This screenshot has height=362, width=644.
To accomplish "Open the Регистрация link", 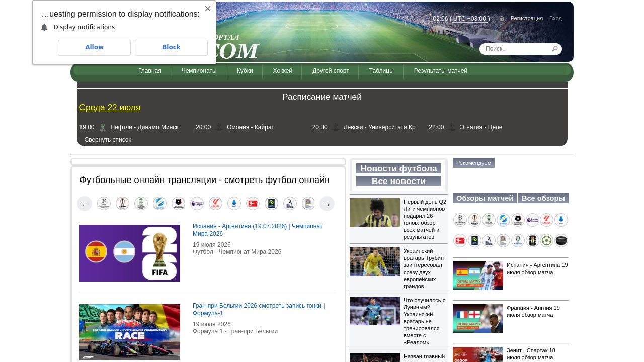I will click(x=526, y=18).
